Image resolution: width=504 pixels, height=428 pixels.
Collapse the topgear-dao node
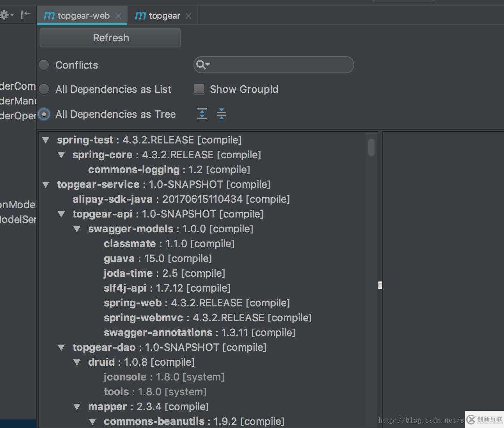(61, 348)
